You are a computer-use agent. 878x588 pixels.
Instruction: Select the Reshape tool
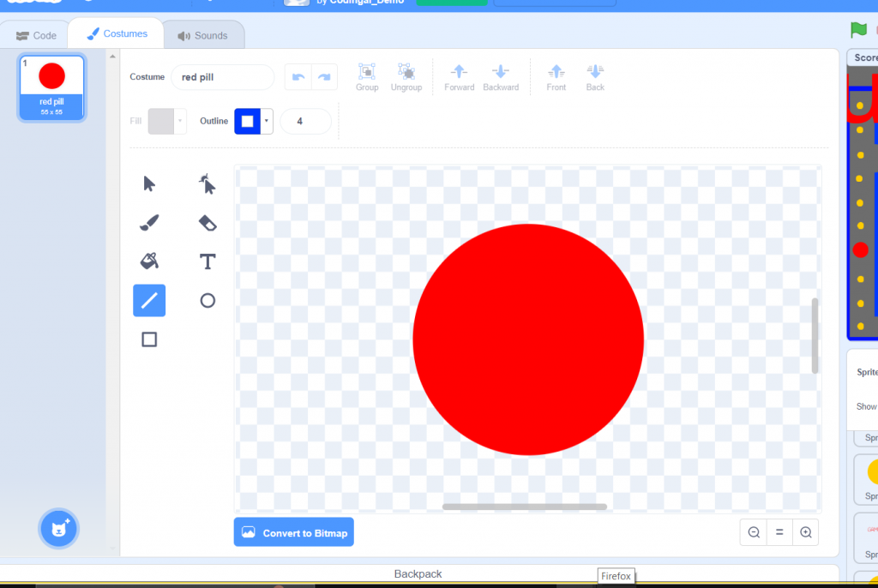coord(207,183)
